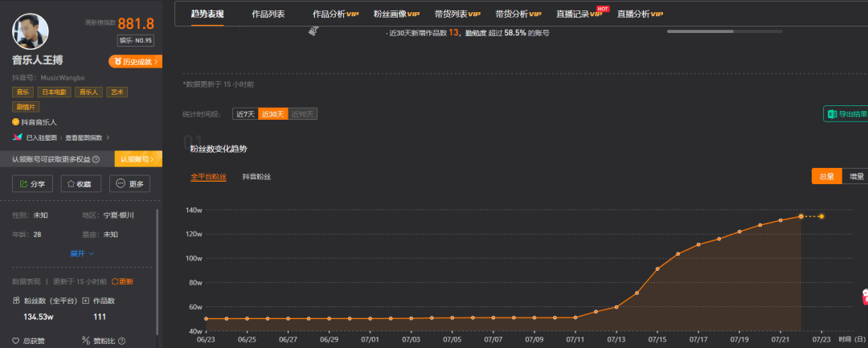Viewport: 868px width, 348px height.
Task: Select the 近90天 time range
Action: pos(303,114)
